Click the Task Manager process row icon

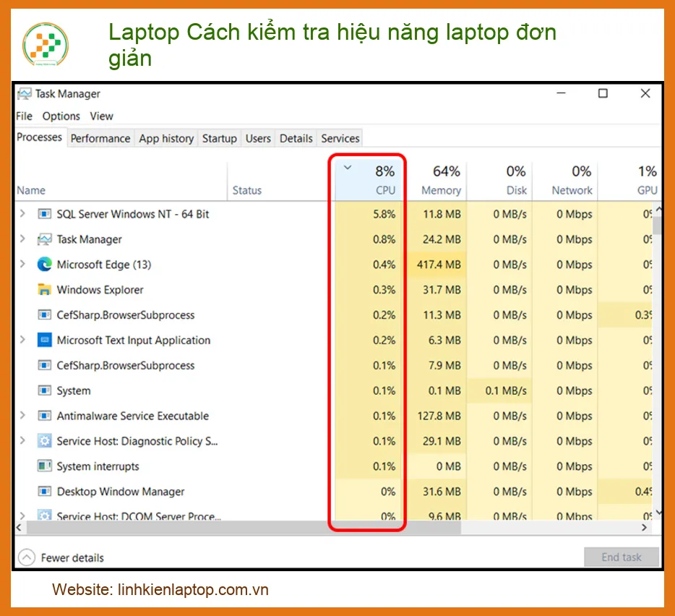(44, 239)
